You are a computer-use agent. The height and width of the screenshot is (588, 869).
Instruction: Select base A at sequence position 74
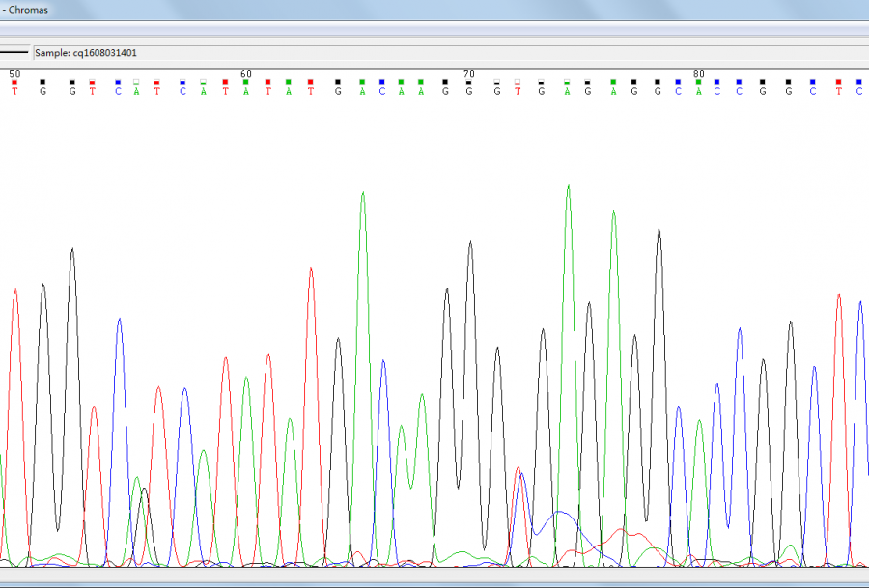coord(567,91)
